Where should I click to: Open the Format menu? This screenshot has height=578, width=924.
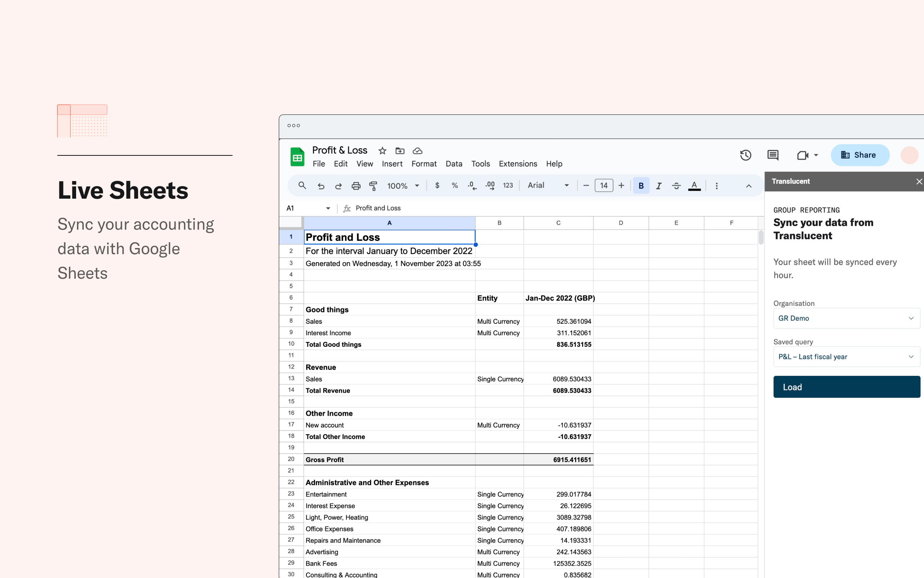[424, 164]
